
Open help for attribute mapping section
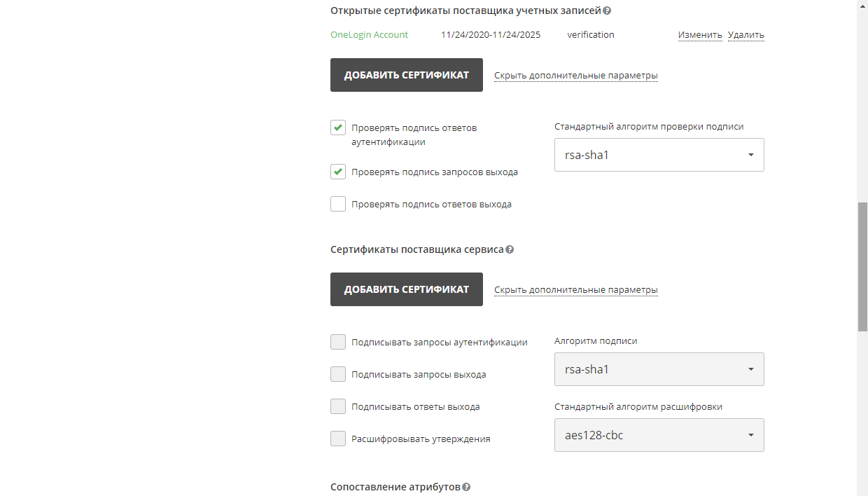point(466,486)
